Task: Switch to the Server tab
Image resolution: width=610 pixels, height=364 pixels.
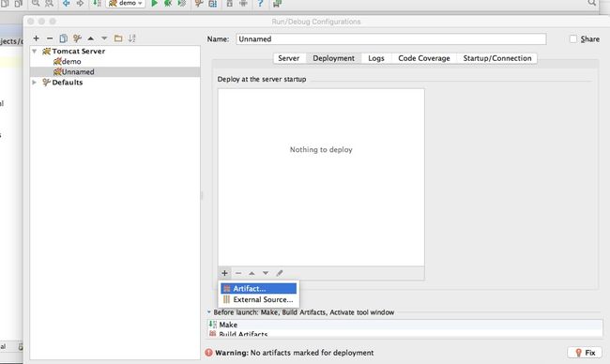Action: tap(289, 58)
